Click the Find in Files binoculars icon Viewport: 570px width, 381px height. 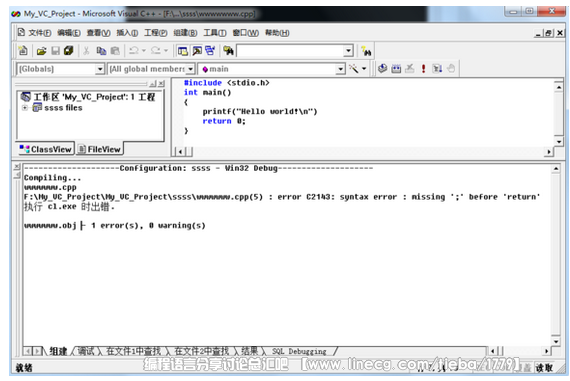tap(228, 51)
